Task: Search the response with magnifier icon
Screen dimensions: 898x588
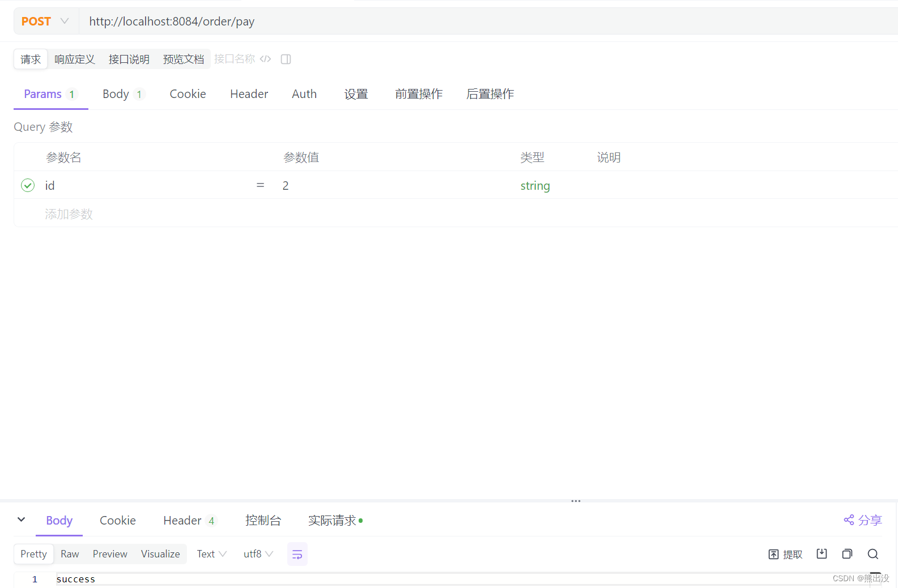Action: (873, 554)
